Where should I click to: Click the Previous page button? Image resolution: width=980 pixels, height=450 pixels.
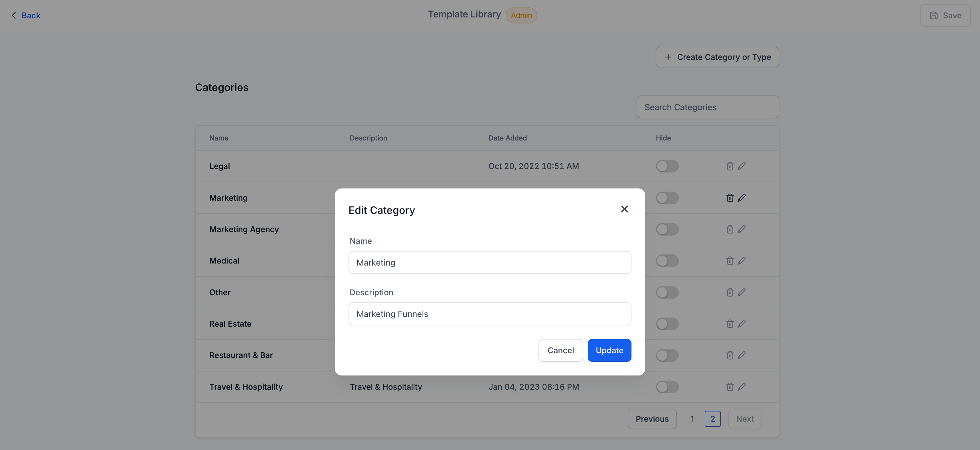(652, 419)
